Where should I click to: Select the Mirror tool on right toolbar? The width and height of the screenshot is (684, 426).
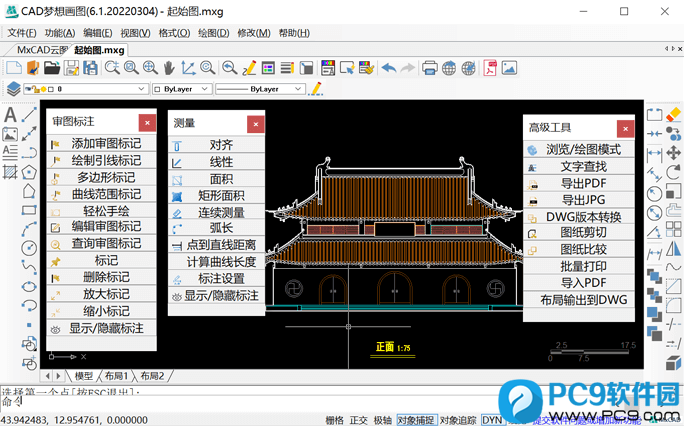pos(674,249)
